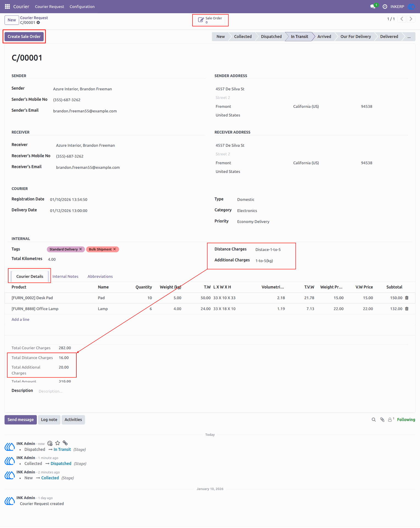Expand the more stages ellipsis
This screenshot has height=528, width=420.
click(409, 37)
